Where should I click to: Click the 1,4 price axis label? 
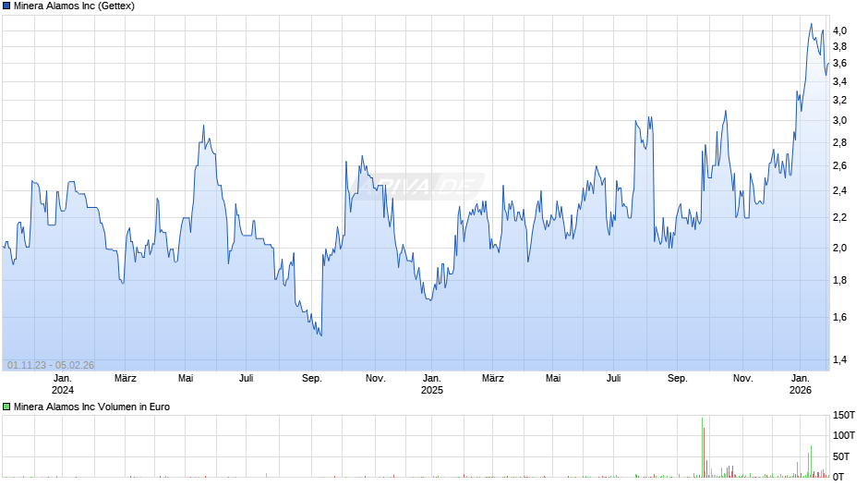tap(839, 359)
